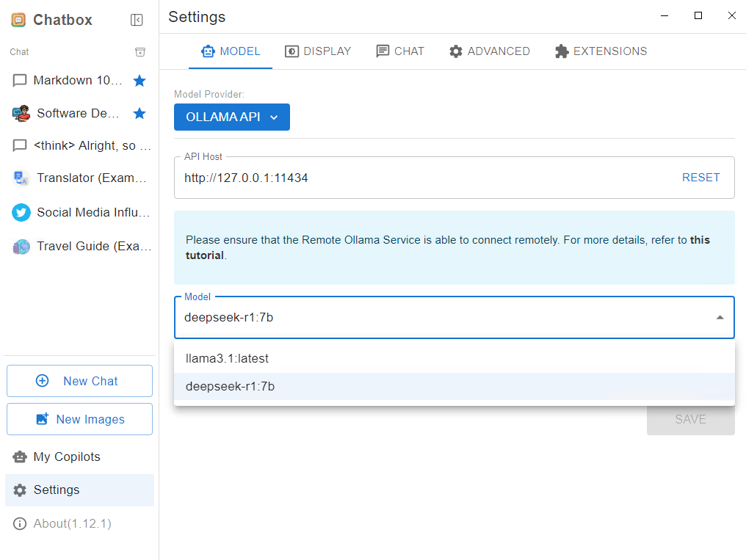This screenshot has width=746, height=560.
Task: Switch to the CHAT tab
Action: (399, 51)
